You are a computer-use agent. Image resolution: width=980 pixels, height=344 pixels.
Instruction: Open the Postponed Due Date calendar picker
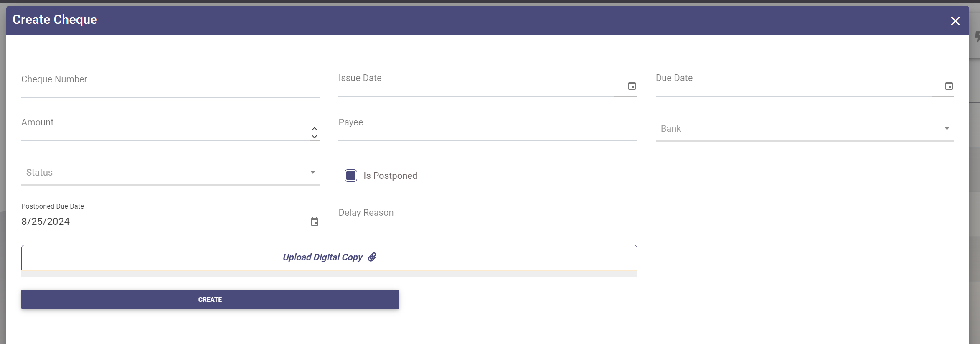pyautogui.click(x=315, y=222)
